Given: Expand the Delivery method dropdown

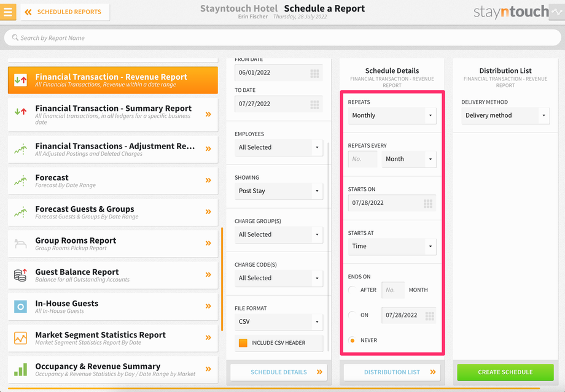Looking at the screenshot, I should [505, 115].
